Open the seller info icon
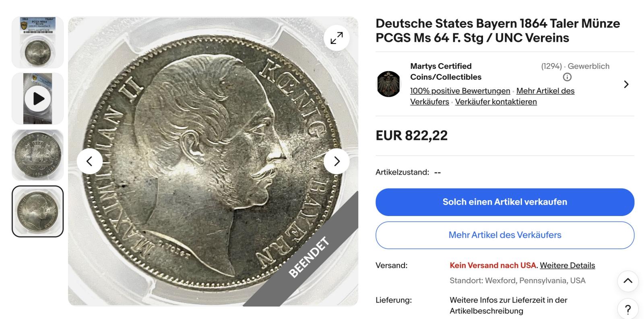The width and height of the screenshot is (644, 319). coord(567,77)
